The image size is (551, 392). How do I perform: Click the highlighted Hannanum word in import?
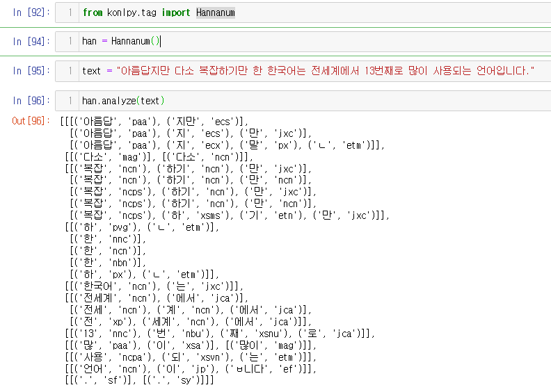tap(216, 13)
